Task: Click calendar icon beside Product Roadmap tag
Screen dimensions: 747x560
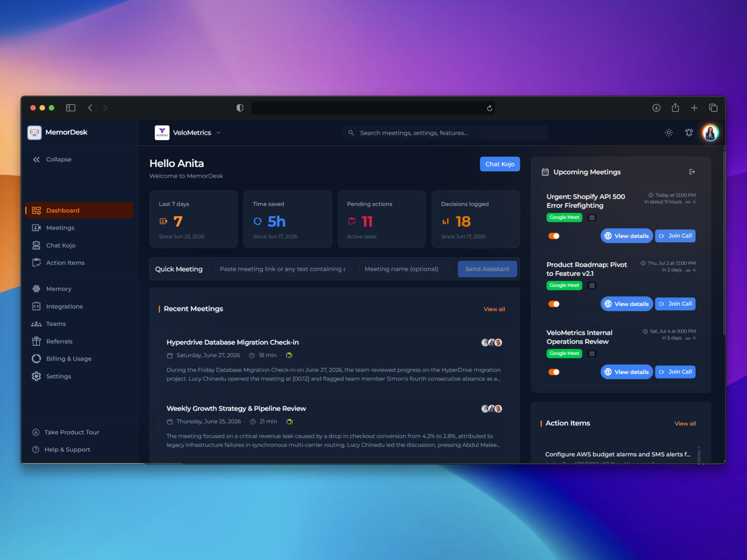Action: click(x=592, y=286)
